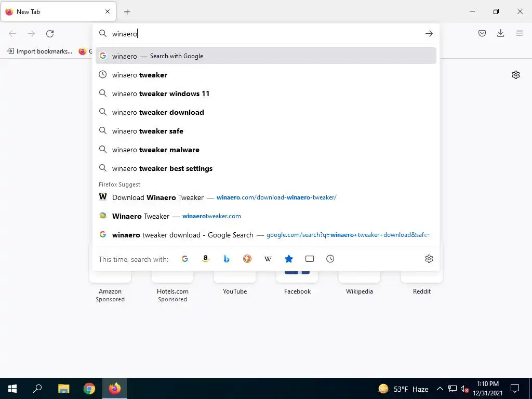Choose 'winaero tweaker' history suggestion
532x399 pixels.
[265, 75]
